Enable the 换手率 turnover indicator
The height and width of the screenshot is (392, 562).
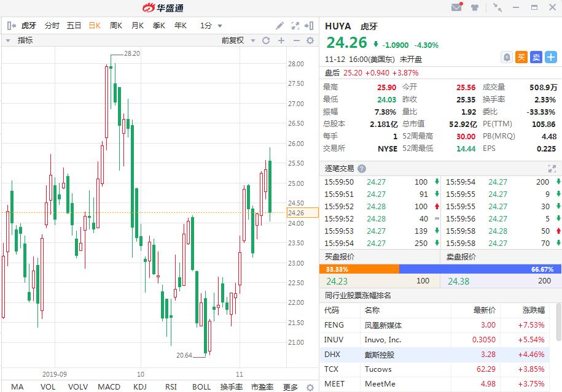click(x=232, y=387)
